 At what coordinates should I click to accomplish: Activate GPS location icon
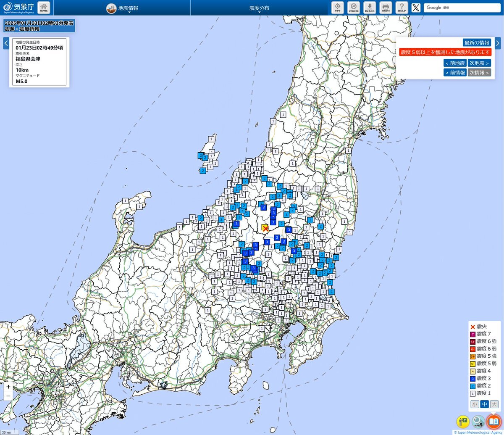[x=338, y=8]
